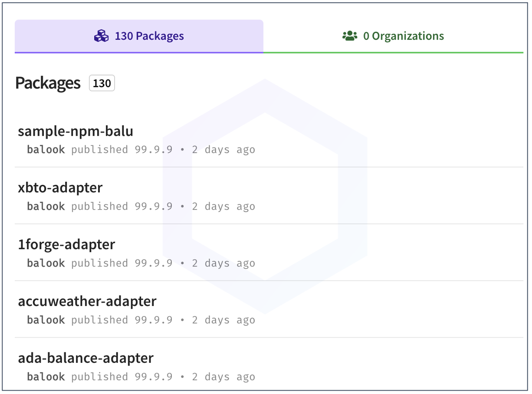Screen dimensions: 532x394
Task: Click the 130 count badge beside Packages
Action: pos(102,83)
